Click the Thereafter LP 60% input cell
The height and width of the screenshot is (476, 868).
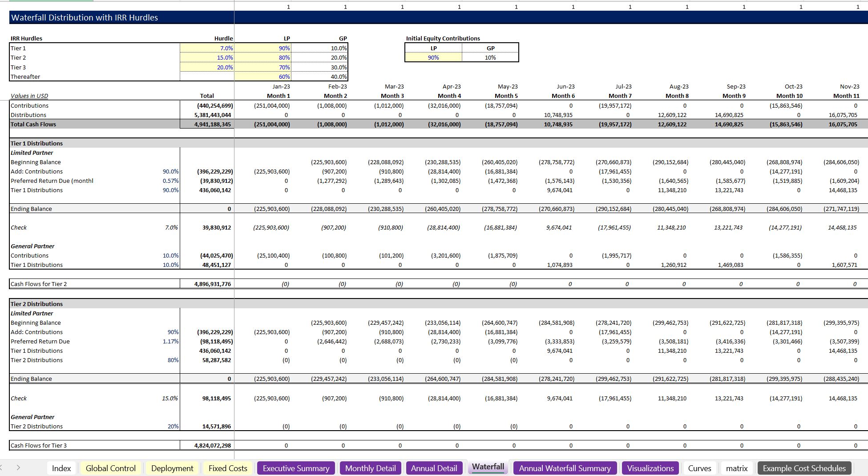262,77
